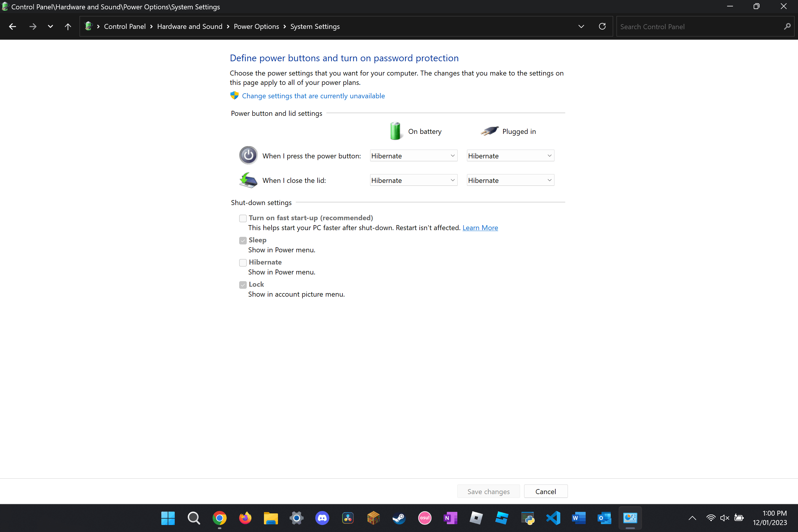Viewport: 798px width, 532px height.
Task: Click the power button icon
Action: coord(249,155)
